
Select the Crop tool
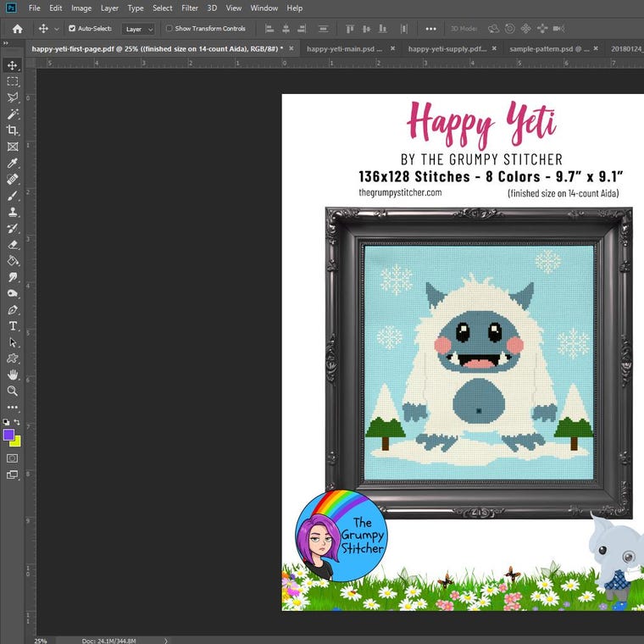(x=13, y=130)
